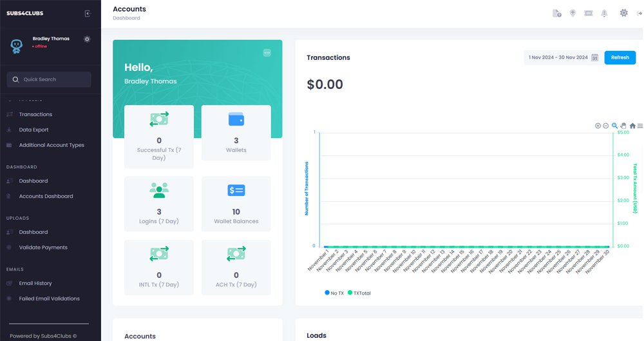This screenshot has width=644, height=341.
Task: Open the chart hamburger menu
Action: click(639, 126)
